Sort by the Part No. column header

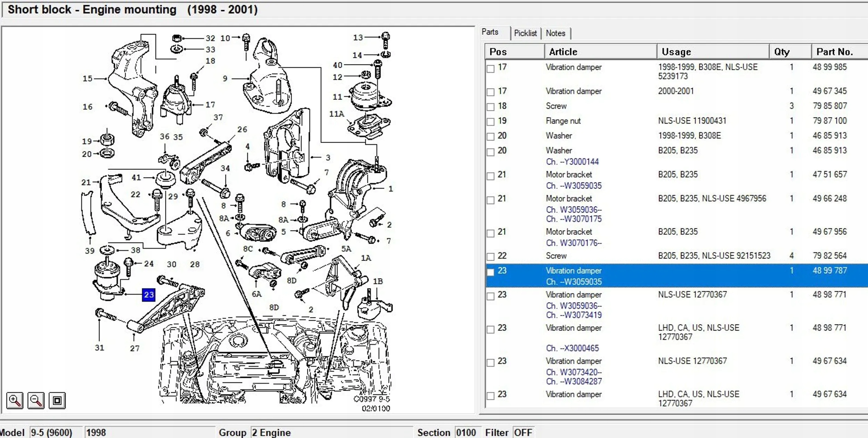(x=834, y=52)
